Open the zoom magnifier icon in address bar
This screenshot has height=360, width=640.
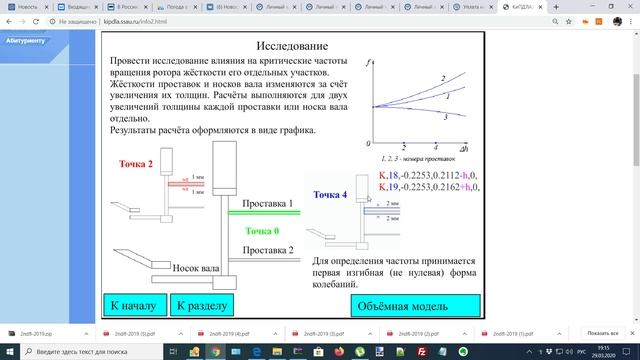click(555, 22)
